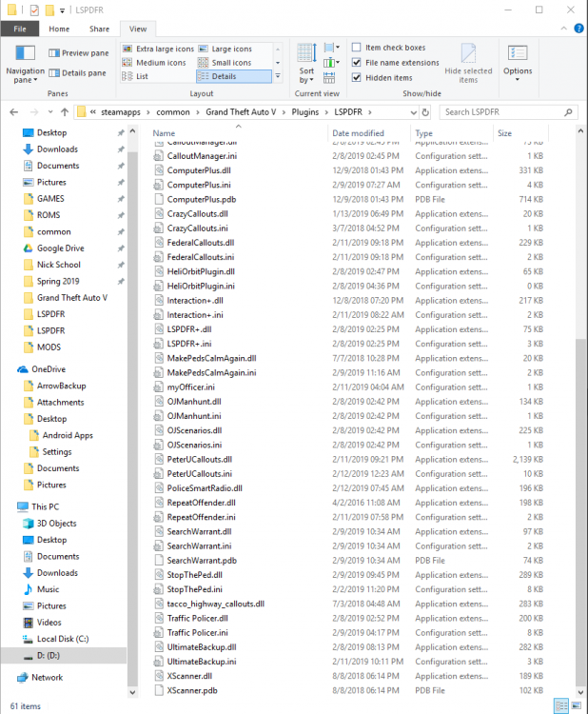Switch to large thumbnails view in status bar
The image size is (588, 714).
pyautogui.click(x=577, y=705)
